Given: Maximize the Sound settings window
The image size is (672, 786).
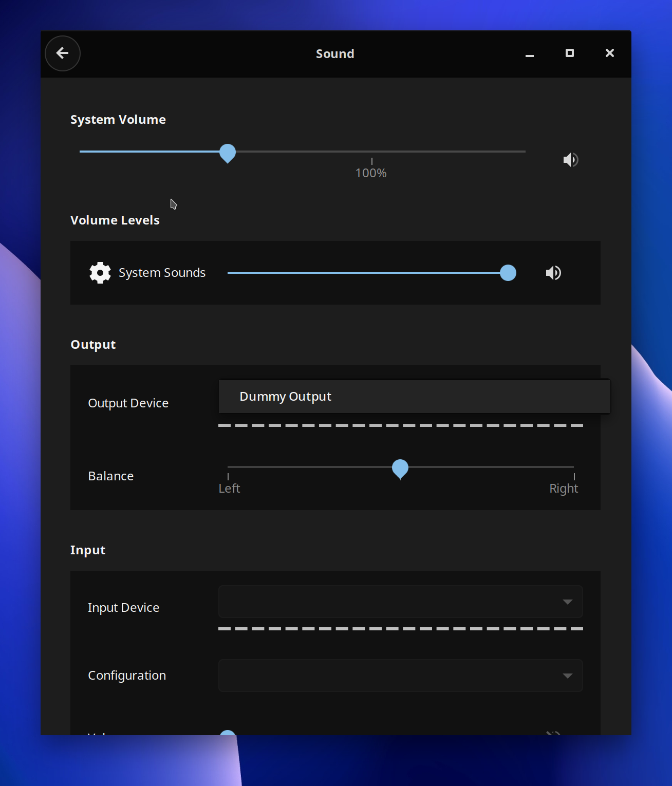Looking at the screenshot, I should [570, 53].
